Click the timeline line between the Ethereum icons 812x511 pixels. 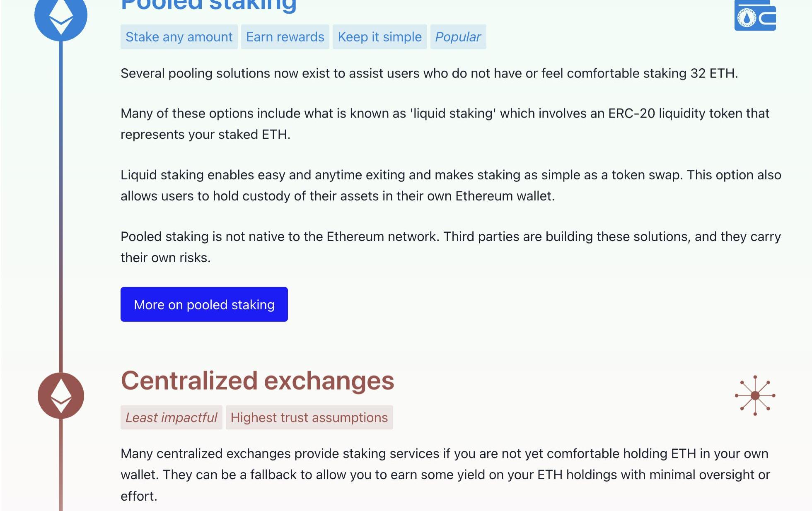click(x=61, y=207)
